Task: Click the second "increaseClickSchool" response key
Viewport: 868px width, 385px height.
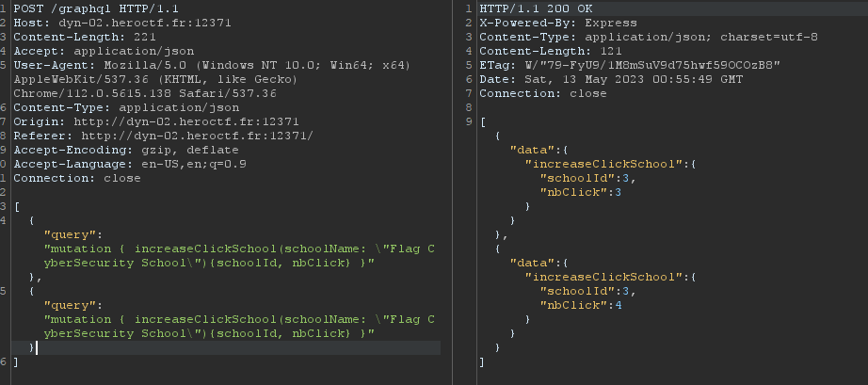Action: [x=604, y=277]
